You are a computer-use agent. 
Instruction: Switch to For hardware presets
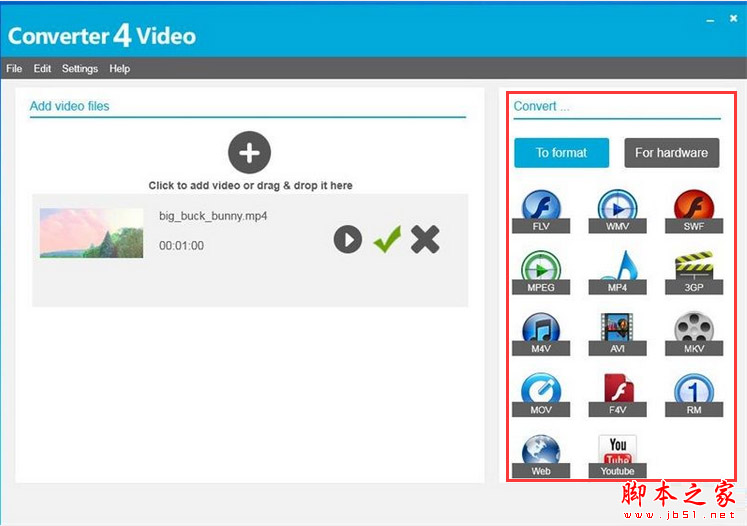coord(672,152)
